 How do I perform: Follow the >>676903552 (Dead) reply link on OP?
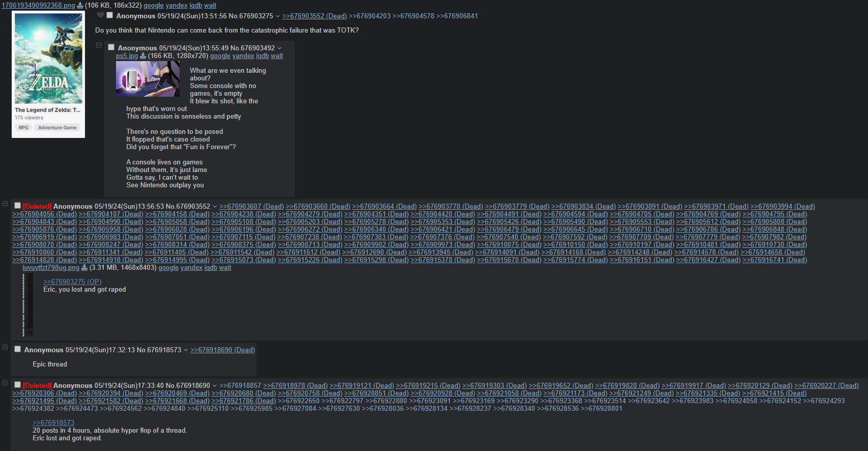click(x=314, y=16)
